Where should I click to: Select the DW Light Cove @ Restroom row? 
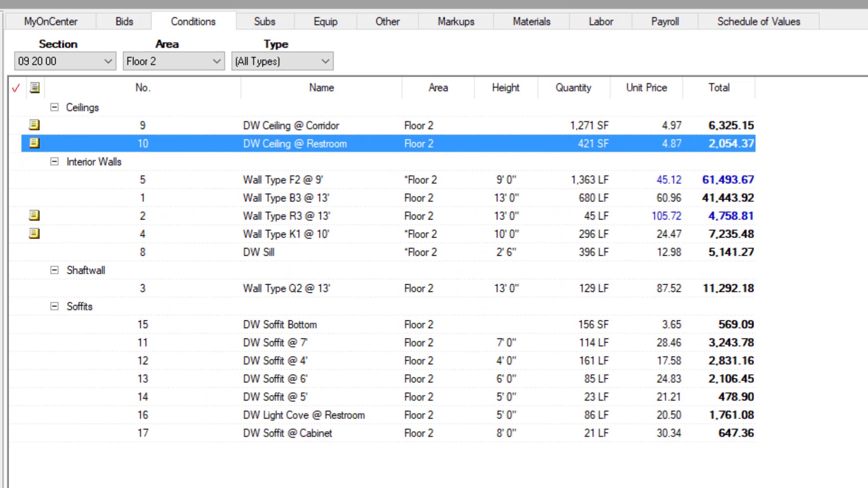click(x=303, y=415)
